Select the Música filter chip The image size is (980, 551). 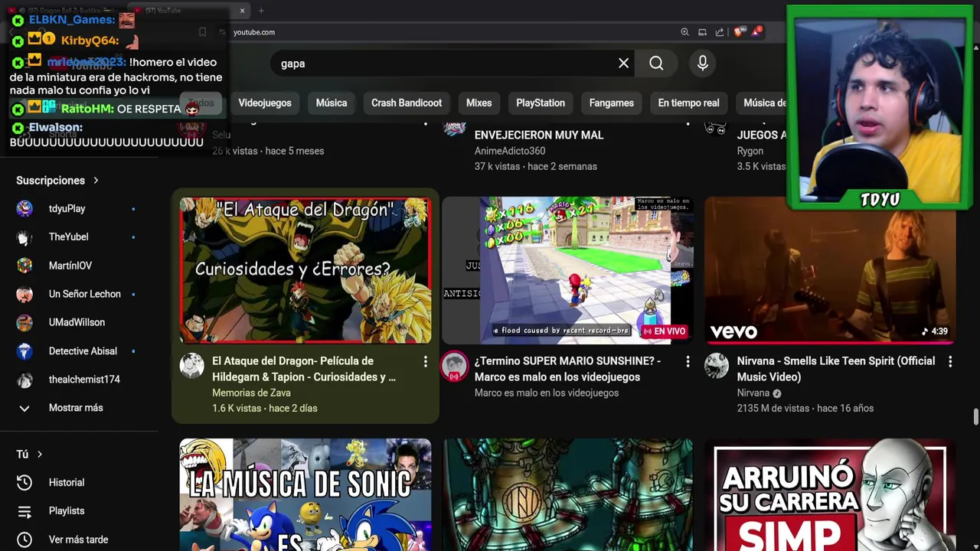click(x=332, y=103)
